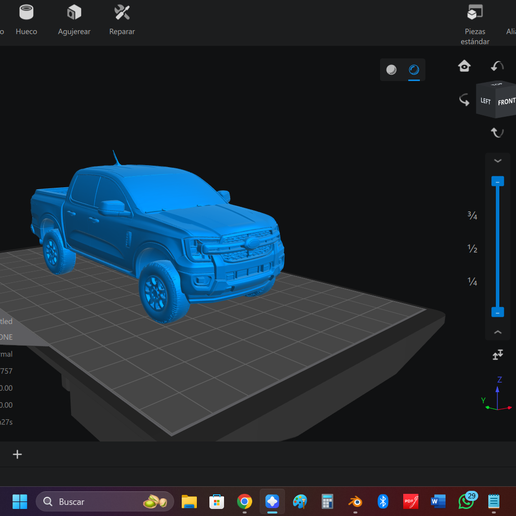The height and width of the screenshot is (516, 516).
Task: Jump to ¼ mark on slider
Action: (x=472, y=282)
